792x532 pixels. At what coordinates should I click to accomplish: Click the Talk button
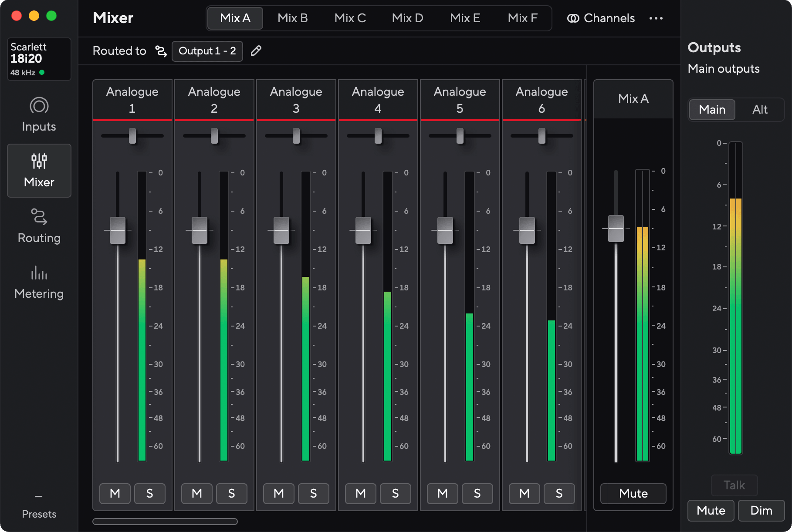[x=734, y=485]
